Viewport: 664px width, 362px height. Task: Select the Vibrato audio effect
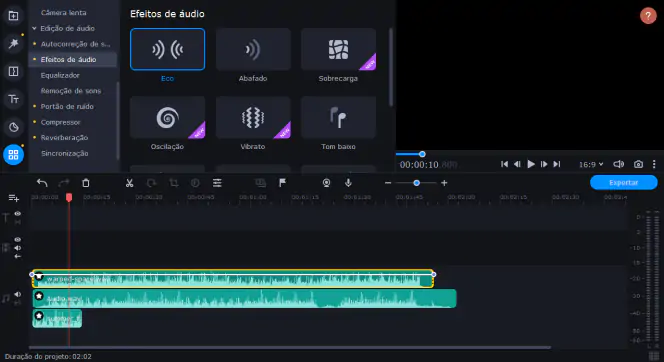point(253,117)
